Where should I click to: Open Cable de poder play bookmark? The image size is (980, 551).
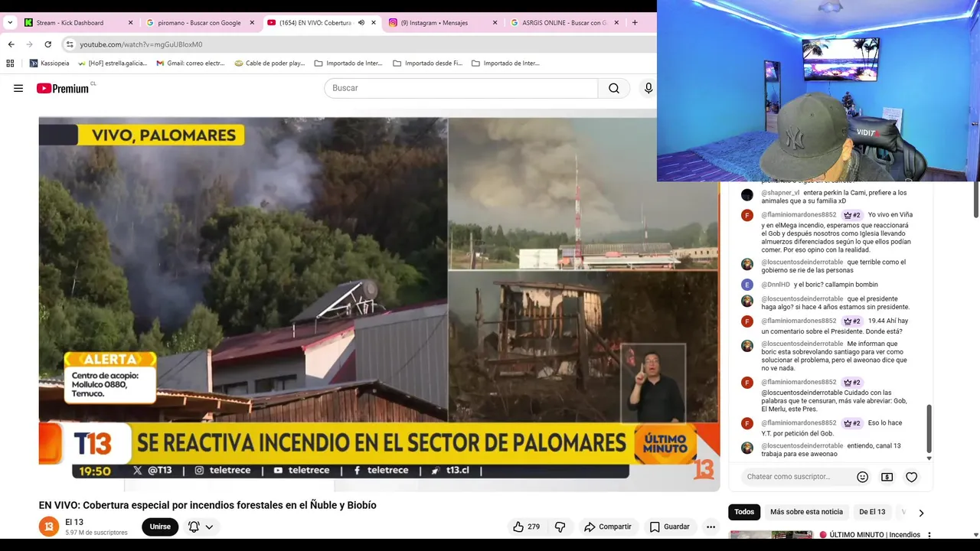269,64
